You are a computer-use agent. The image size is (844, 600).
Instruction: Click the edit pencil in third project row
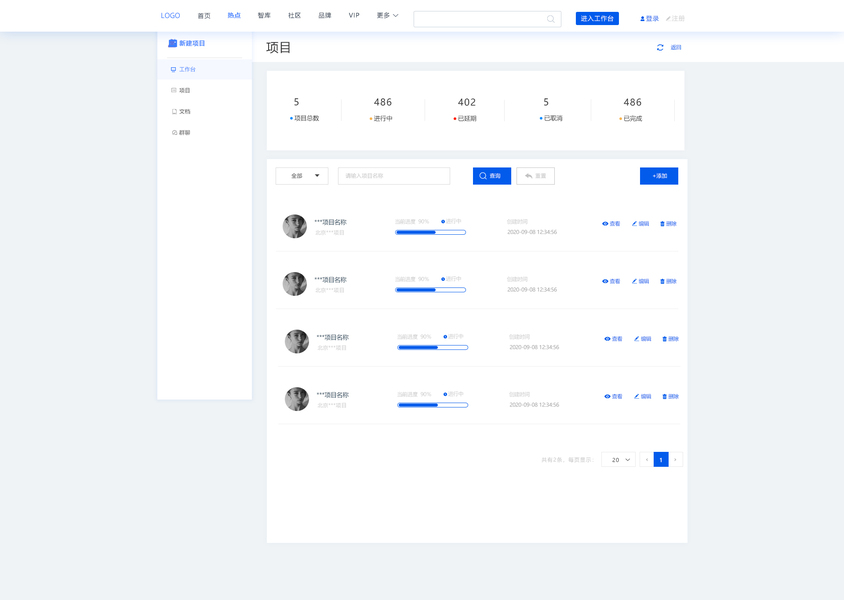pos(636,339)
